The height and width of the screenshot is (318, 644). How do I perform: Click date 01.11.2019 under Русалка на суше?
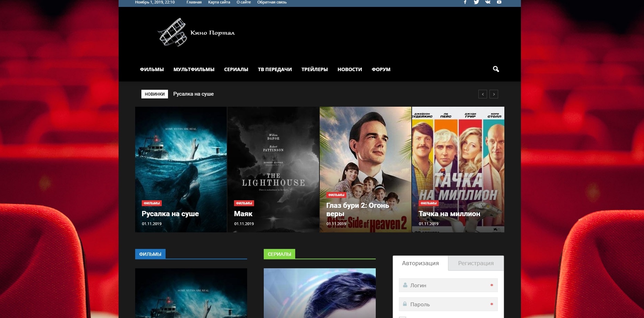152,224
